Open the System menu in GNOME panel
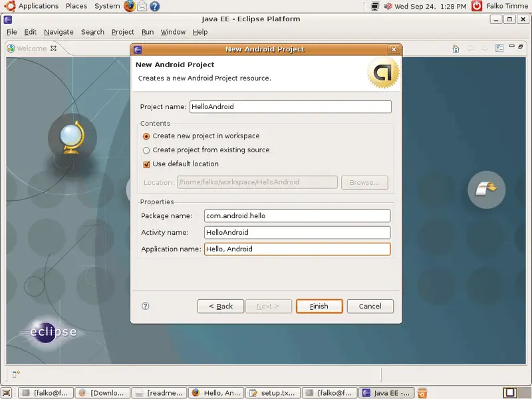The width and height of the screenshot is (532, 399). click(x=107, y=6)
